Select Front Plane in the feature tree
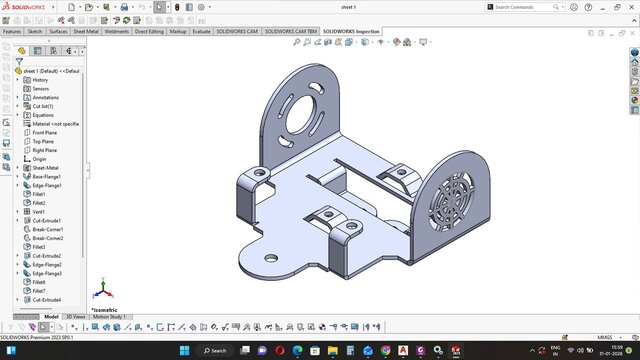This screenshot has height=360, width=640. coord(44,133)
